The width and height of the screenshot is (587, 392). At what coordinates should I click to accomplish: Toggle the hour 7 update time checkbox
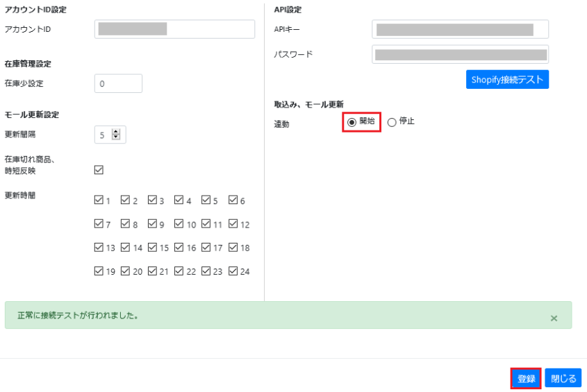pyautogui.click(x=99, y=223)
